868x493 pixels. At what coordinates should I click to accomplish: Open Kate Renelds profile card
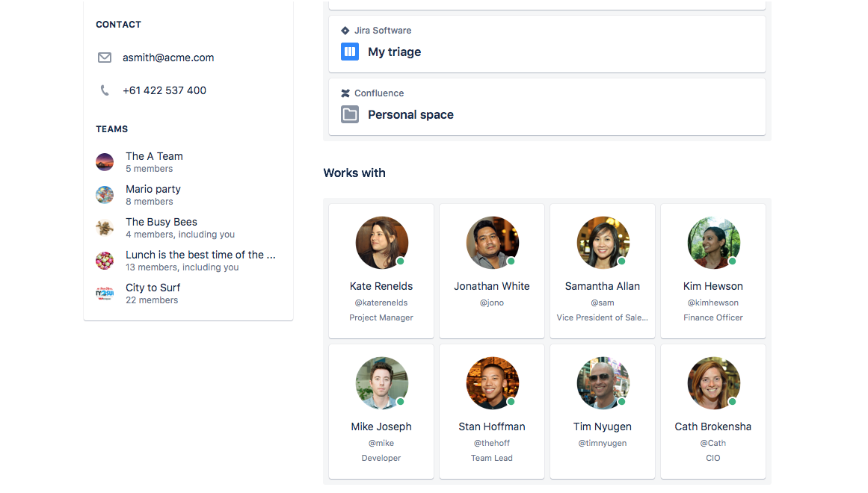coord(381,271)
